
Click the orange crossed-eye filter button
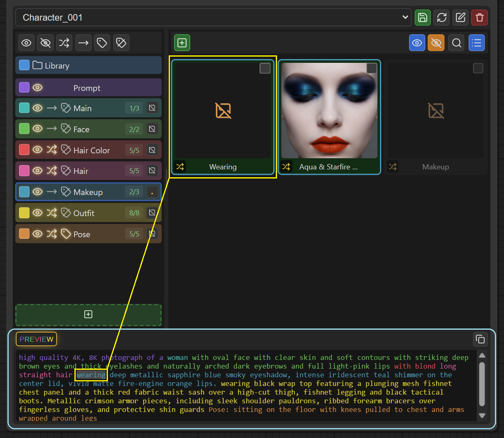[436, 43]
